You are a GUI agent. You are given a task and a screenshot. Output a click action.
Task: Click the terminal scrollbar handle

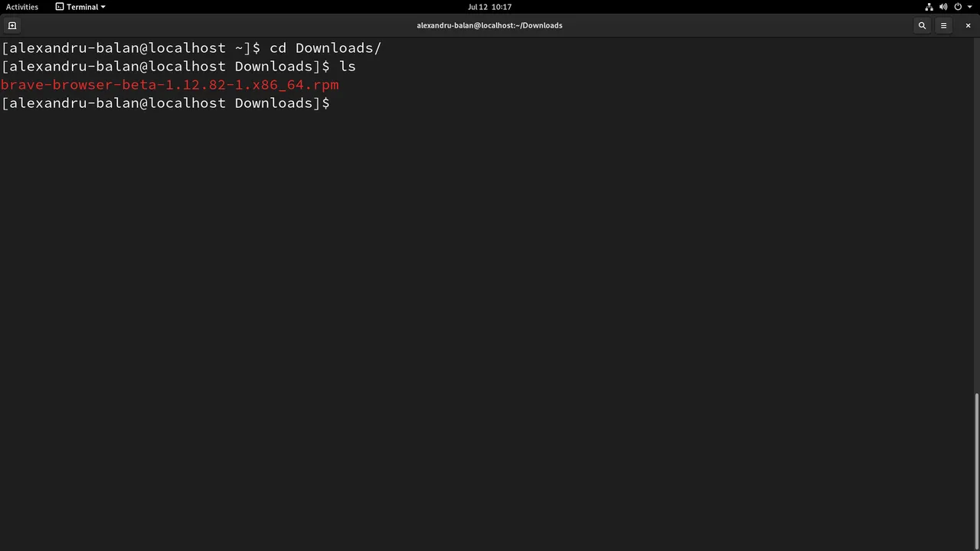click(977, 471)
